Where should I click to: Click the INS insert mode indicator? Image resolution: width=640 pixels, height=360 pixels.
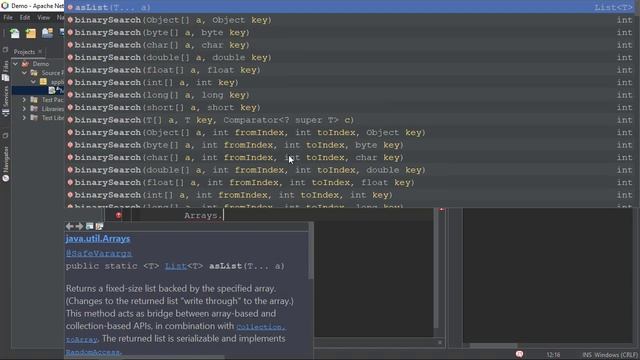point(587,355)
